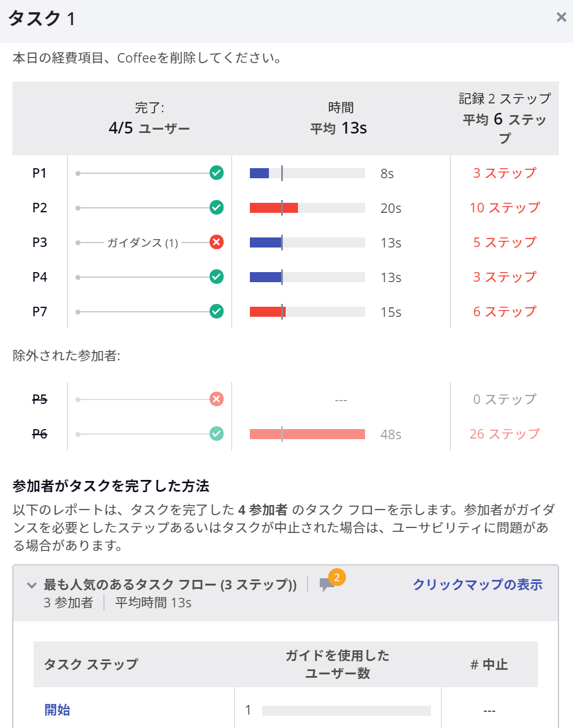Click excluded participant P5 label
This screenshot has height=728, width=573.
click(x=40, y=399)
